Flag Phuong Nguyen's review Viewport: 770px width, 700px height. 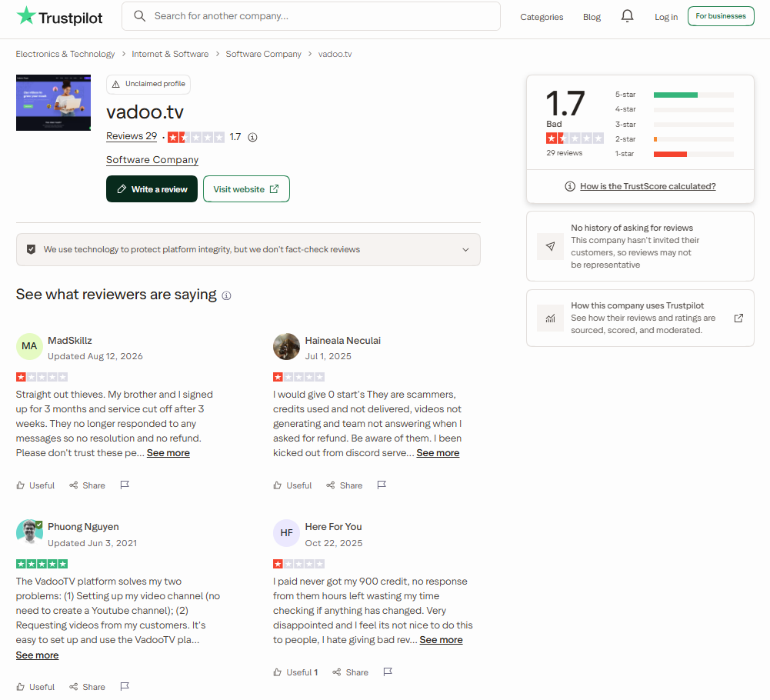[x=125, y=686]
